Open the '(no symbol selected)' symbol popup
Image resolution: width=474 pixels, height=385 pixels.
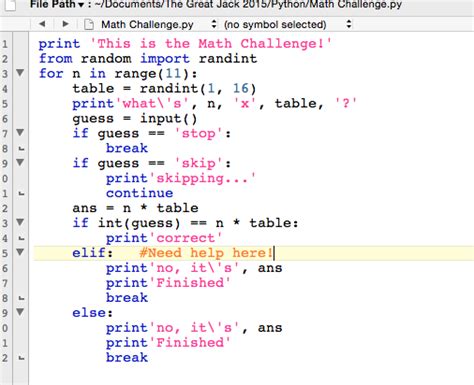pyautogui.click(x=288, y=24)
